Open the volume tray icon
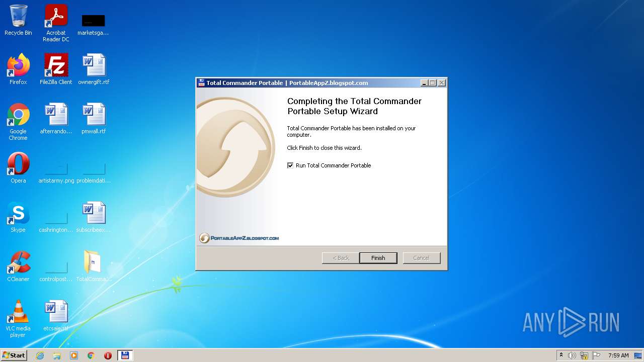The image size is (644, 362). coord(572,355)
